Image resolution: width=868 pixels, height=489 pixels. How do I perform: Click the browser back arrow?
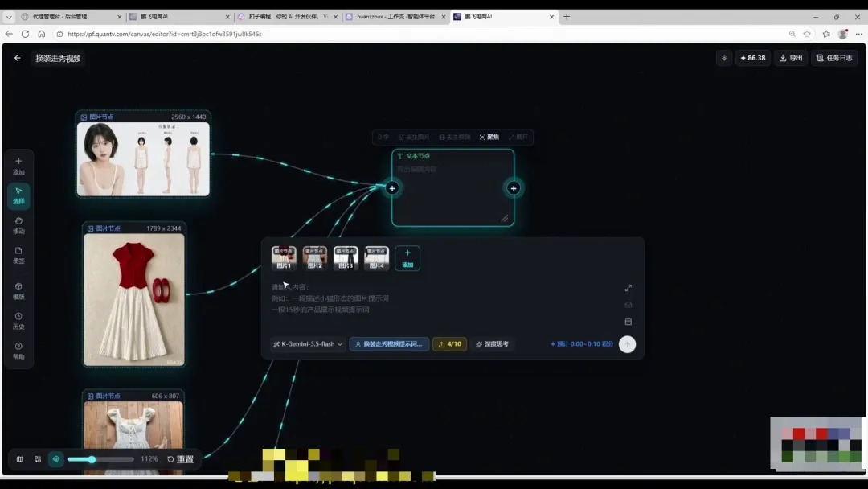click(9, 34)
